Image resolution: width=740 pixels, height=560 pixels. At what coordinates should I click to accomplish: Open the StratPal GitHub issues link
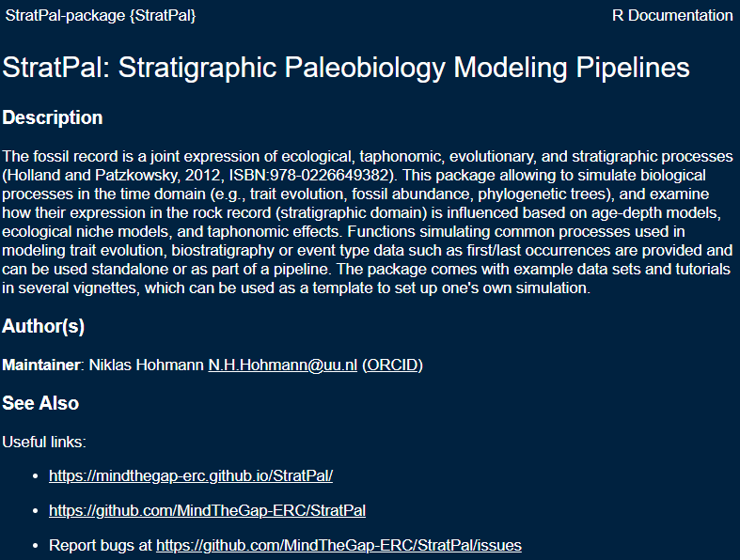339,545
